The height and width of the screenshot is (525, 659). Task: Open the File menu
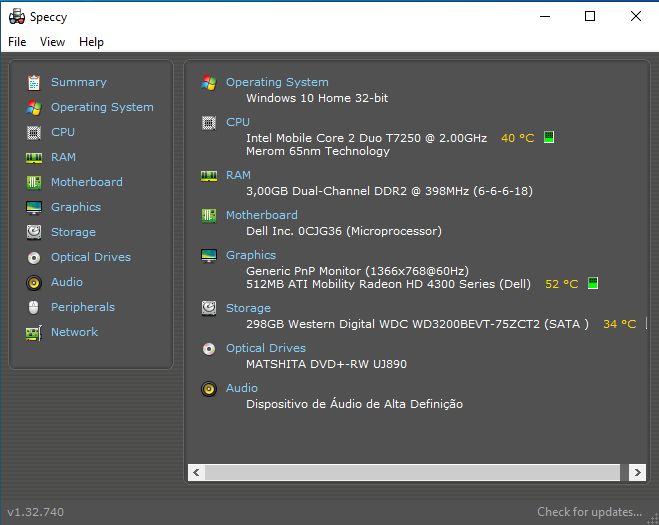tap(17, 42)
